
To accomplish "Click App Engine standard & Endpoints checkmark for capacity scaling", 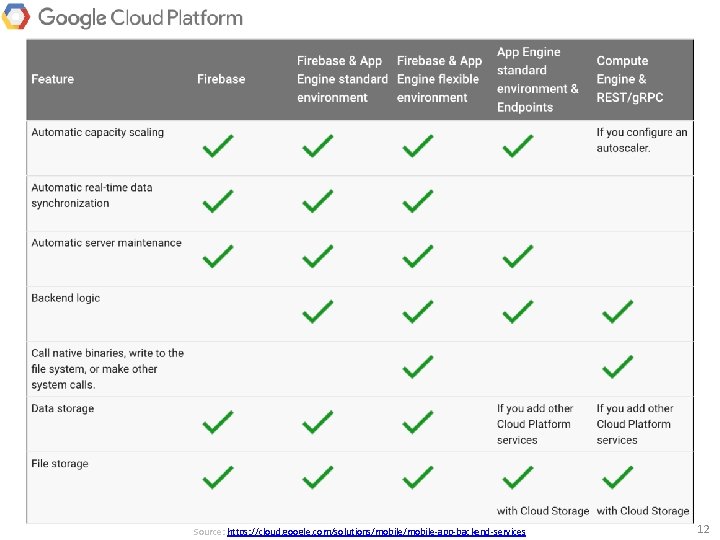I will pyautogui.click(x=518, y=146).
